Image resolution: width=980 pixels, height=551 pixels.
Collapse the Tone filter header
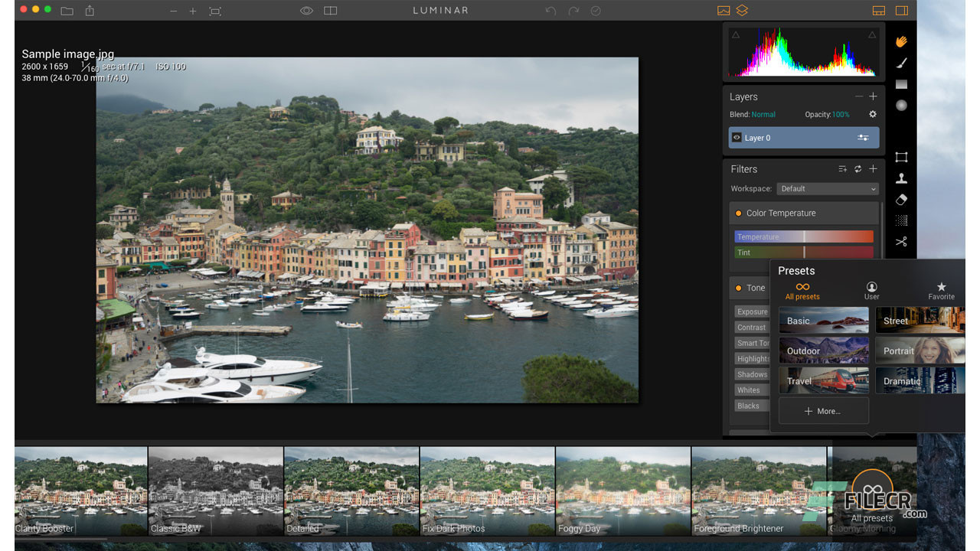750,288
